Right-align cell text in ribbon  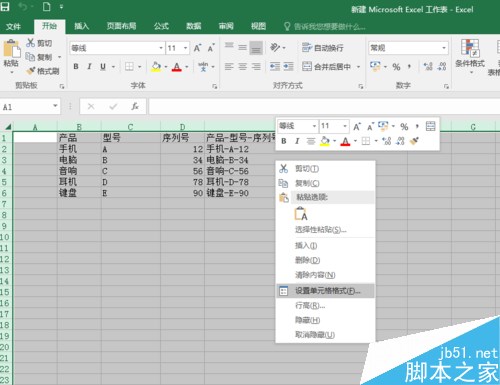click(256, 67)
